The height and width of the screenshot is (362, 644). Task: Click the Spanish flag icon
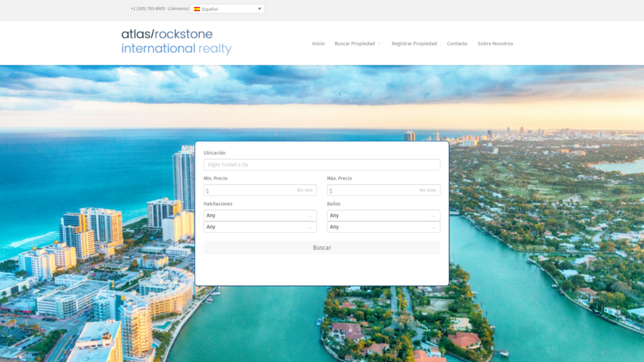tap(197, 9)
